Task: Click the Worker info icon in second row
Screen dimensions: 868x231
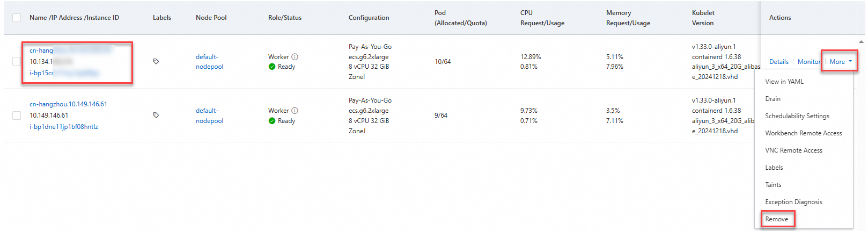Action: 295,111
